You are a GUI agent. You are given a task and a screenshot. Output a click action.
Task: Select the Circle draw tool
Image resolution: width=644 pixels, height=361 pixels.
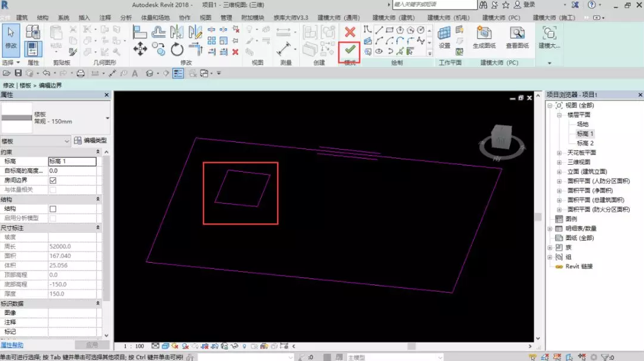click(421, 30)
